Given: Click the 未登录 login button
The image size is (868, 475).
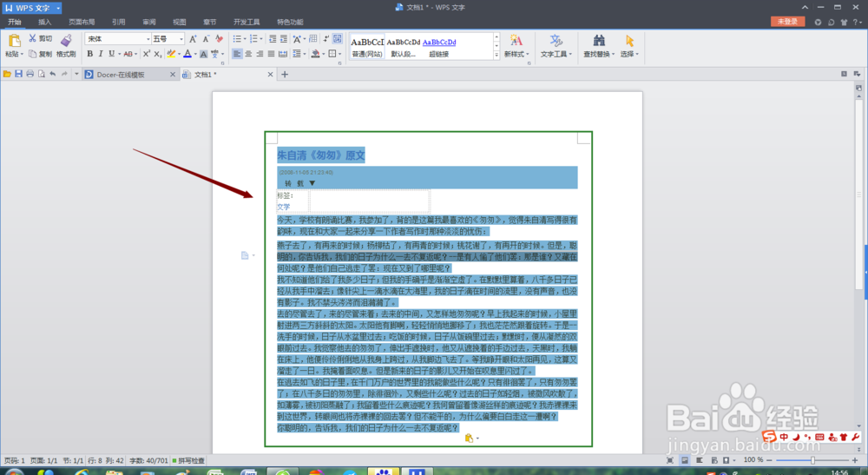Looking at the screenshot, I should coord(787,22).
